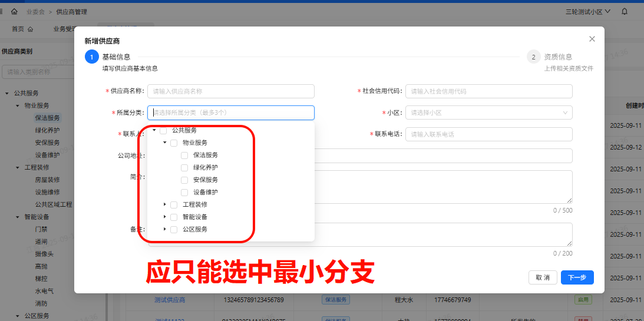The image size is (644, 321).
Task: Collapse 公共服务 node in dropdown tree
Action: (154, 131)
